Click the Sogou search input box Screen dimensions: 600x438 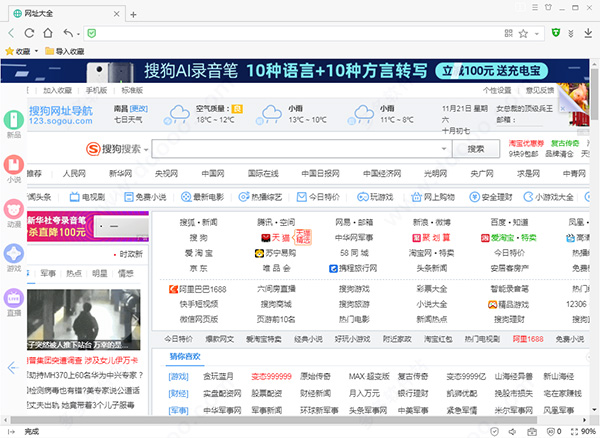(x=295, y=148)
